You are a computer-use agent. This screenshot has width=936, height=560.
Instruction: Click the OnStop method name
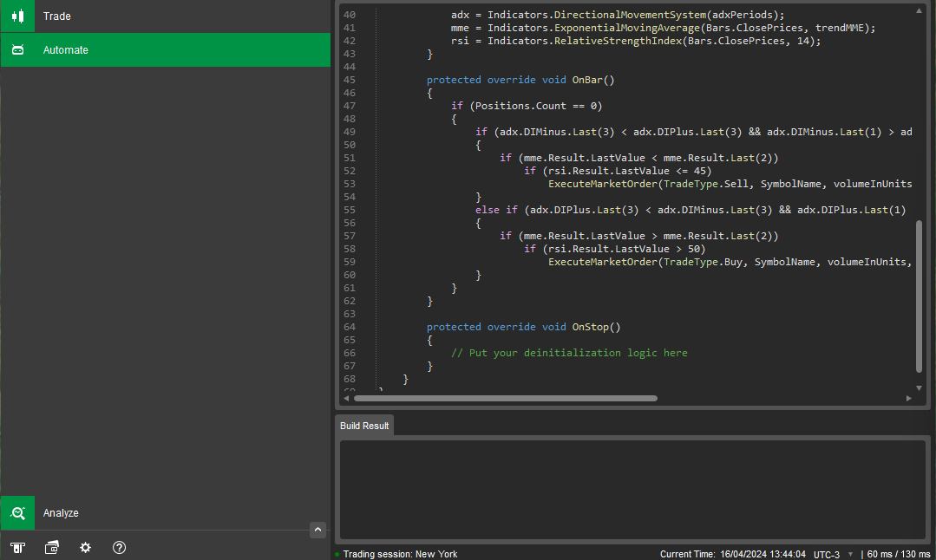(x=591, y=327)
